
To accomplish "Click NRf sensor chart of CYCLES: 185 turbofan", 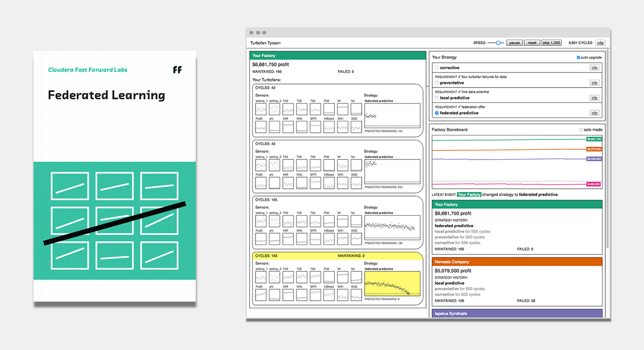I will tap(289, 239).
